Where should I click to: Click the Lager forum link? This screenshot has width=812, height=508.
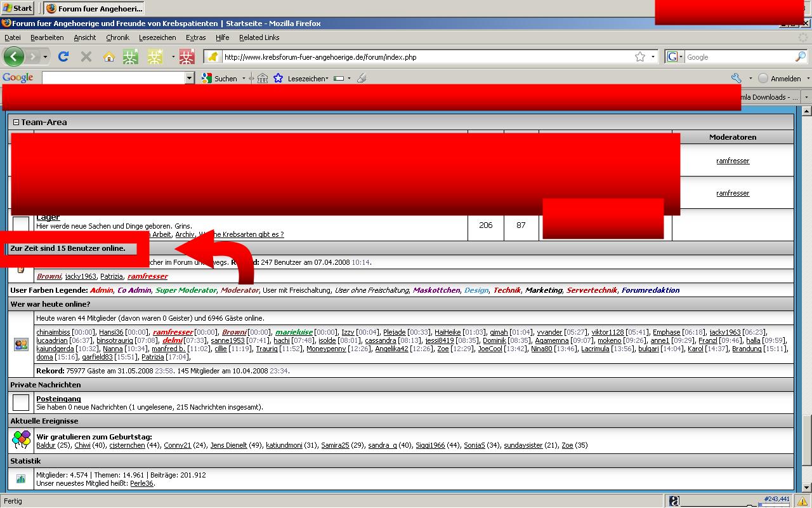pos(48,218)
